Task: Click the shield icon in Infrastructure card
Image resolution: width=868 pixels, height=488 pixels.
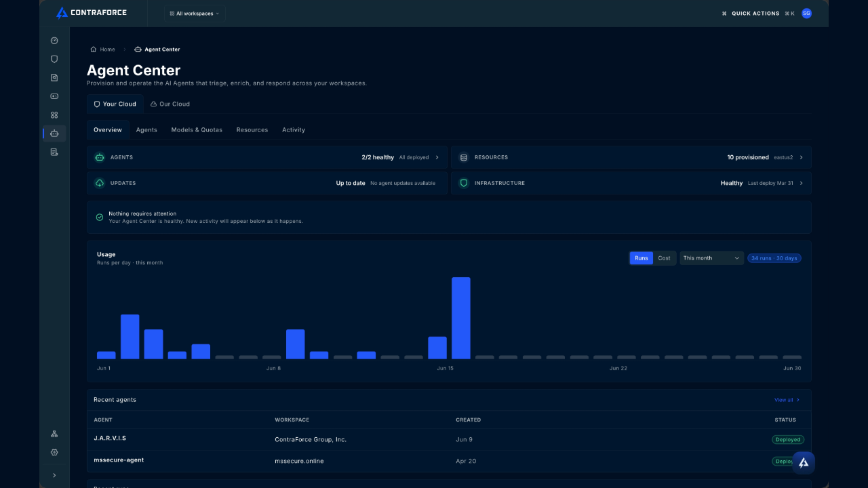Action: coord(464,183)
